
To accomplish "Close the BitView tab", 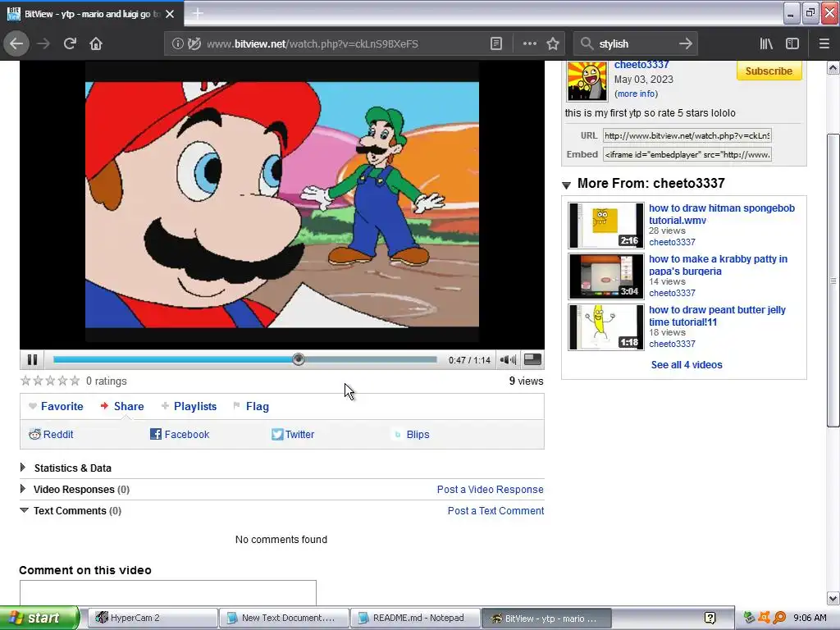I will click(x=170, y=14).
